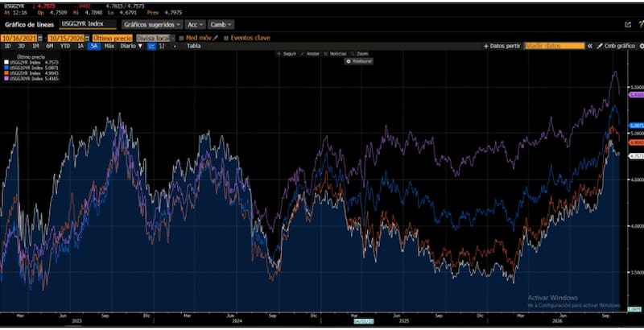
Task: Click the 2025 year label on axis
Action: pyautogui.click(x=405, y=321)
